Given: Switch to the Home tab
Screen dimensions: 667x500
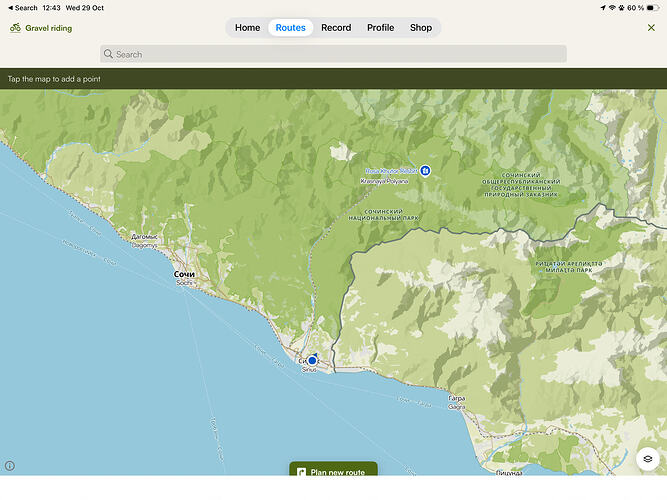Looking at the screenshot, I should click(x=247, y=28).
